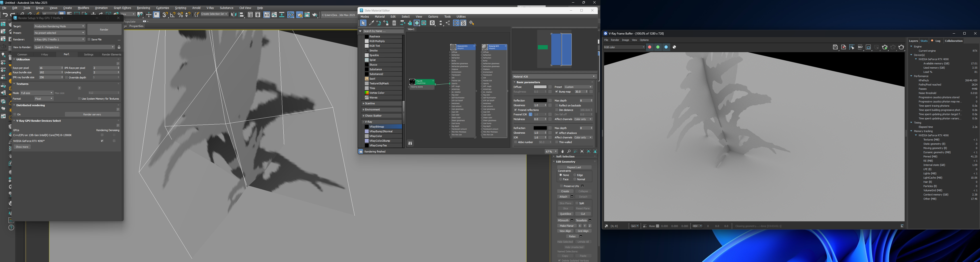
Task: Click MSmooth button in Edit Geometry
Action: click(x=563, y=220)
